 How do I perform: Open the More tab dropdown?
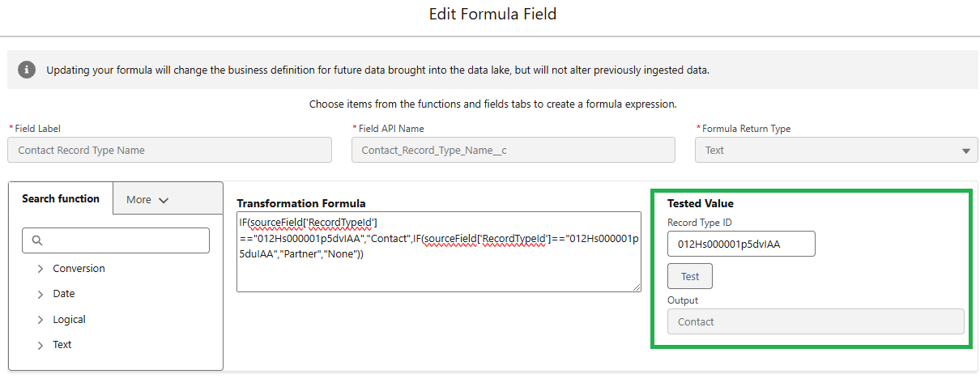(x=168, y=198)
